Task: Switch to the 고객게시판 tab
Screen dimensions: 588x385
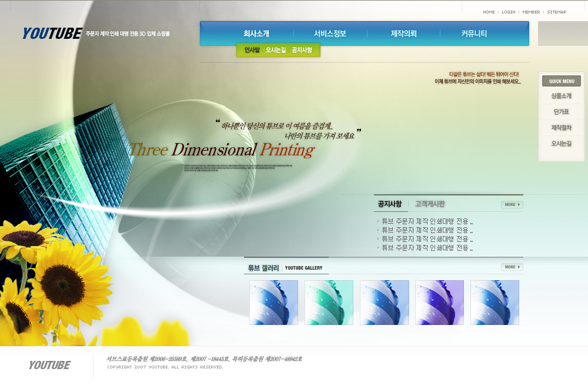Action: (x=430, y=204)
